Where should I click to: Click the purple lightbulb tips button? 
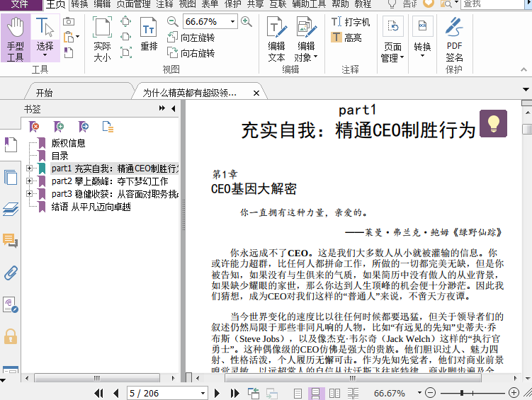493,123
